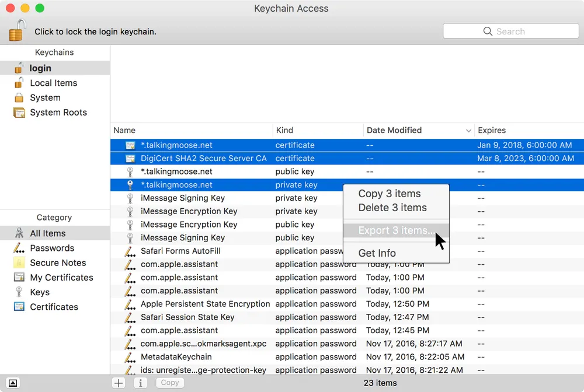Screen dimensions: 584x392
Task: Select the login keychain in sidebar
Action: point(55,68)
